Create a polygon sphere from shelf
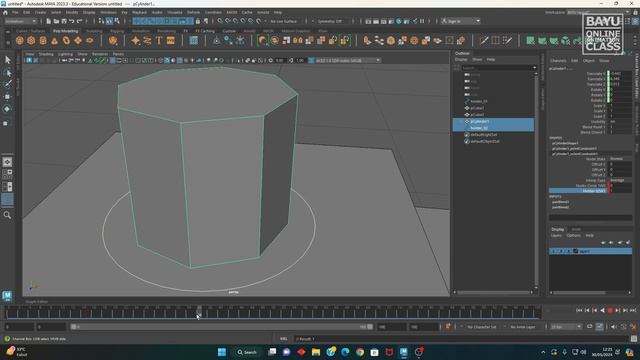 (20, 40)
